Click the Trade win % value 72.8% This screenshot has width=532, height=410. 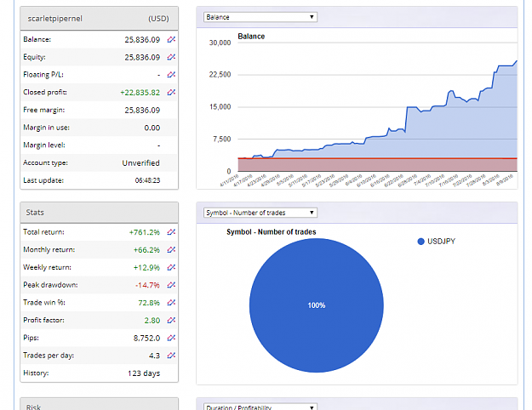[149, 303]
